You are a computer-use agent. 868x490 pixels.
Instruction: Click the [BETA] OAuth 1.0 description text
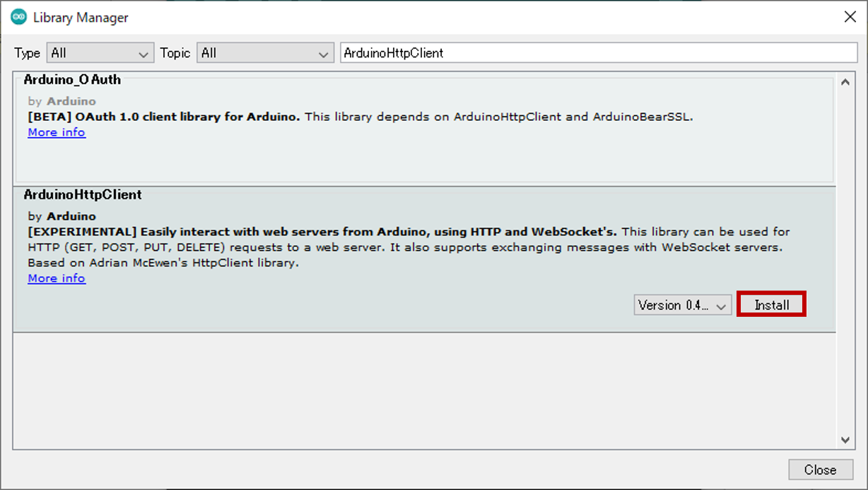(x=164, y=117)
